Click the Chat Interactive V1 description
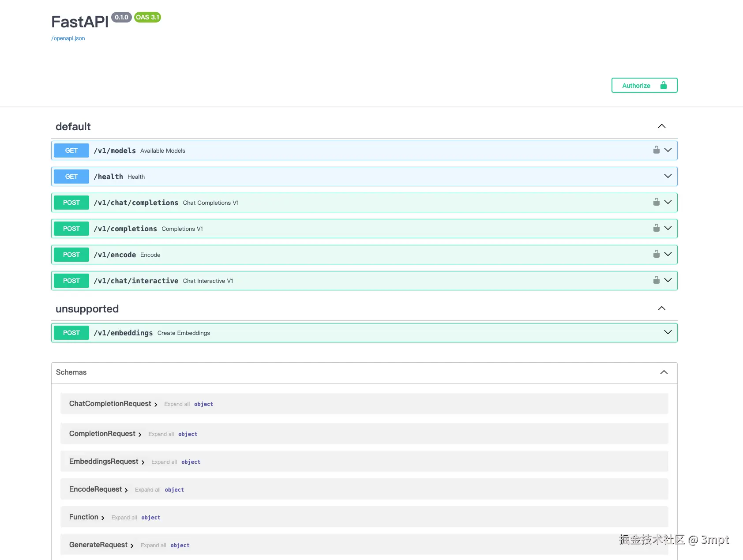The image size is (743, 560). point(208,281)
